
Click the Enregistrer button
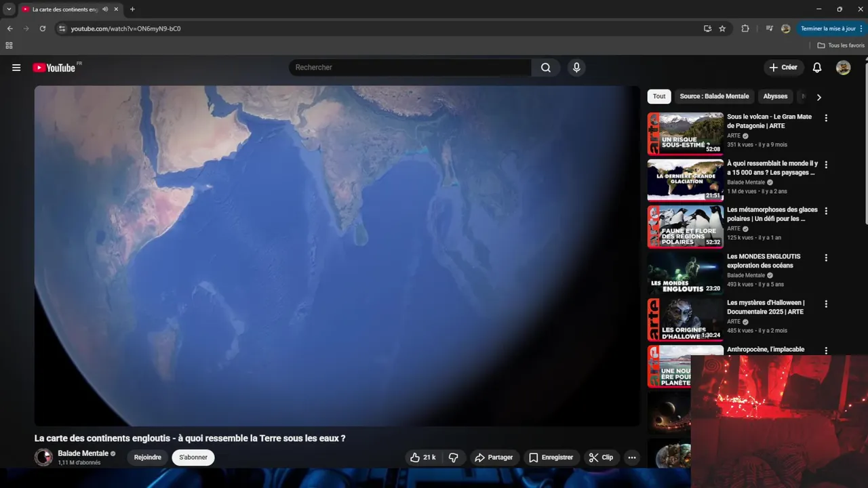[551, 457]
